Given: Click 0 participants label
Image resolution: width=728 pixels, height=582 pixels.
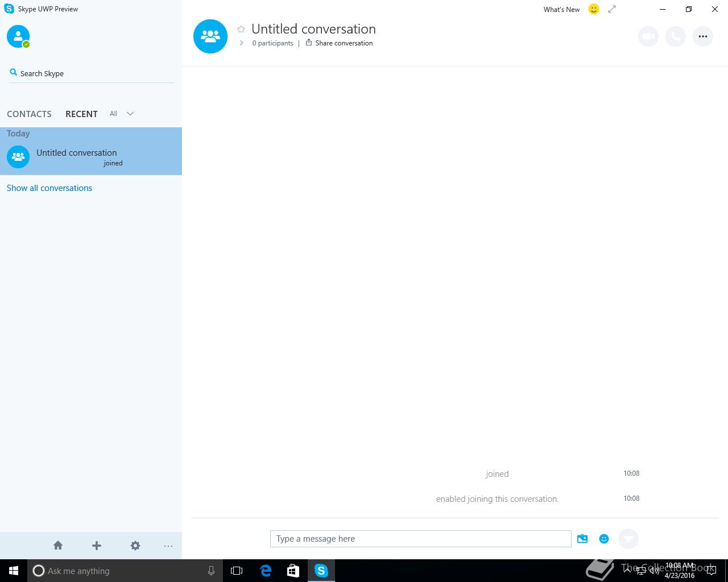Looking at the screenshot, I should 273,43.
